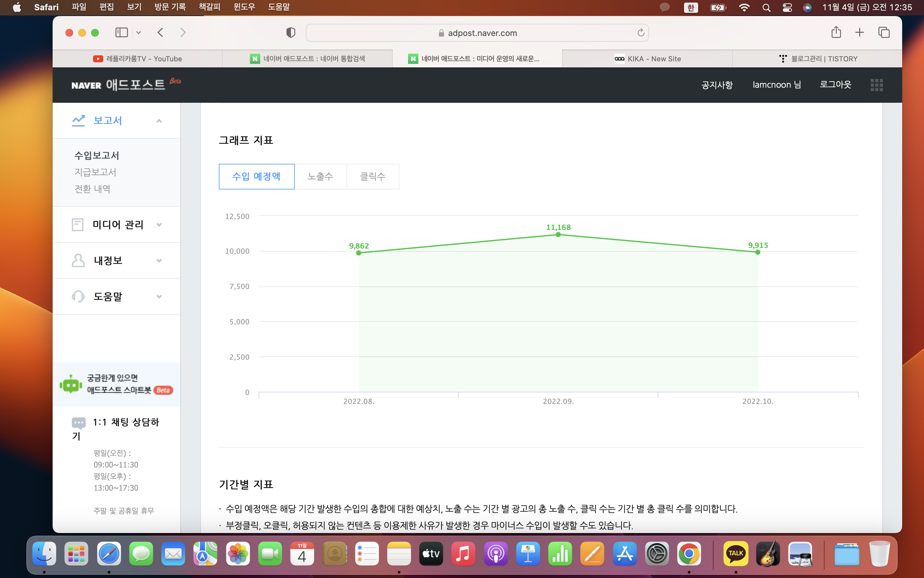Click the 11,168 data point for 2022.09.

(558, 234)
